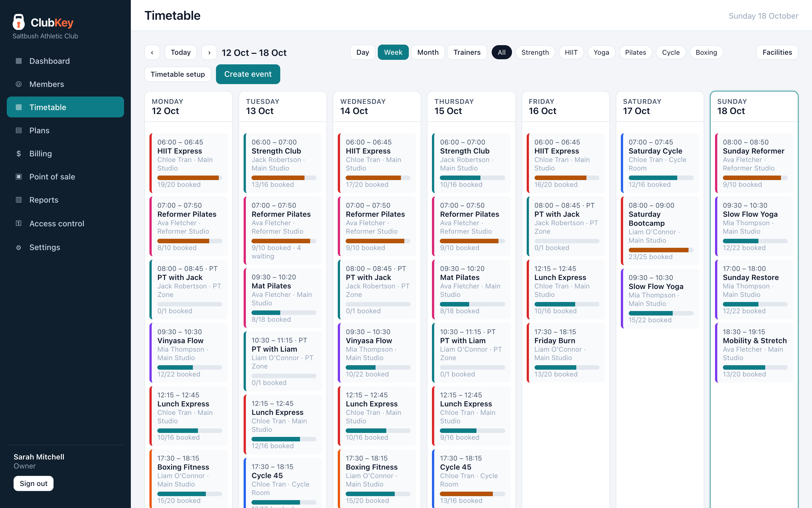The height and width of the screenshot is (508, 812).
Task: Go to previous week with left chevron
Action: (x=152, y=52)
